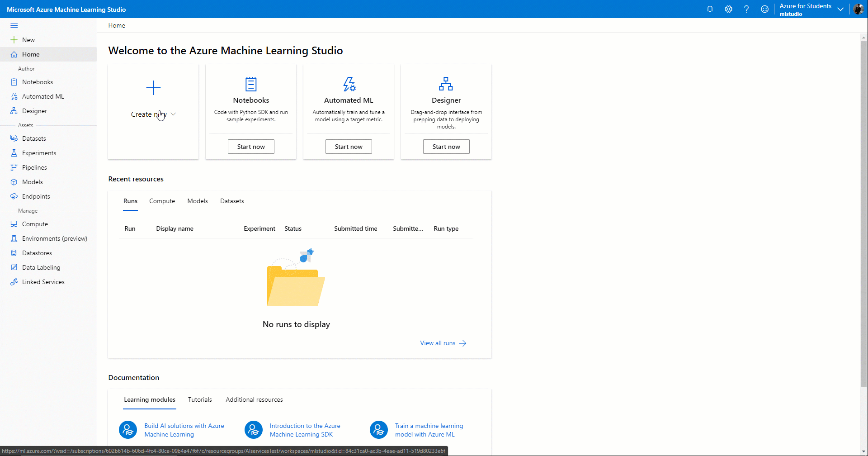
Task: Click the Microsoft Azure Machine Learning Studio title
Action: 66,9
